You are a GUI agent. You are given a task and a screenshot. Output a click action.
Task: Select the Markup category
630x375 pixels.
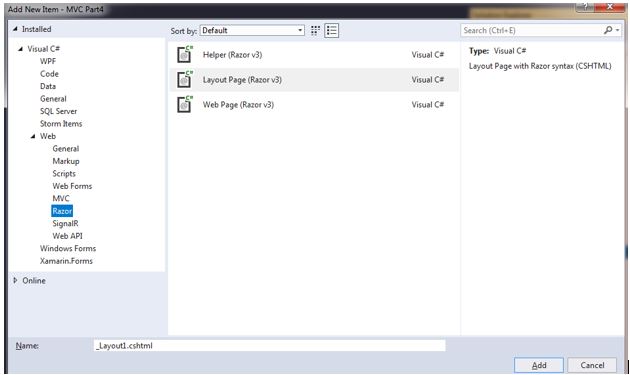pyautogui.click(x=66, y=161)
